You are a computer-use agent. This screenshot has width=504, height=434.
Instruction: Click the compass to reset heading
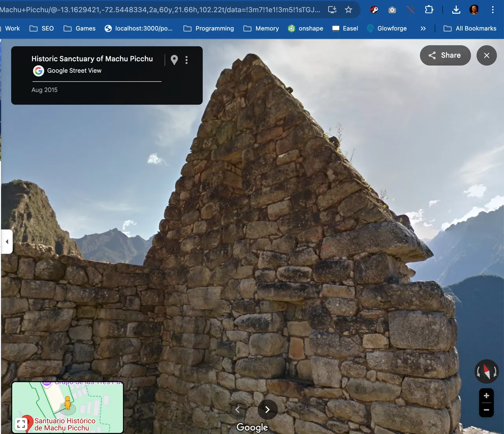[487, 371]
